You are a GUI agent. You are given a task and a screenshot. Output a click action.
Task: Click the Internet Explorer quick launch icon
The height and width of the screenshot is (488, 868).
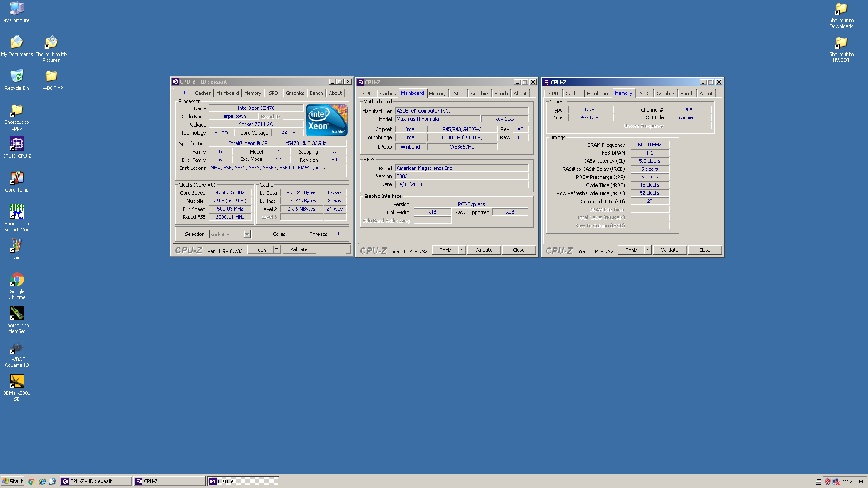click(x=42, y=482)
